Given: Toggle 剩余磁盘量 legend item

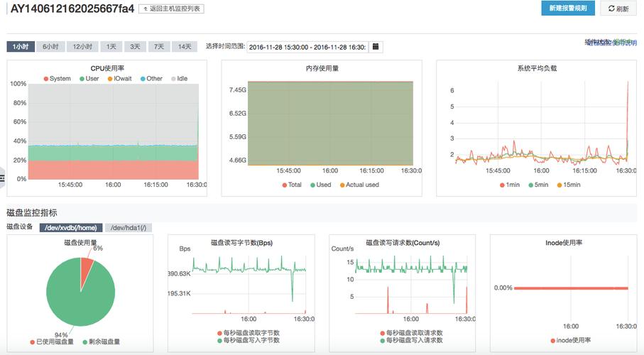Looking at the screenshot, I should point(102,342).
